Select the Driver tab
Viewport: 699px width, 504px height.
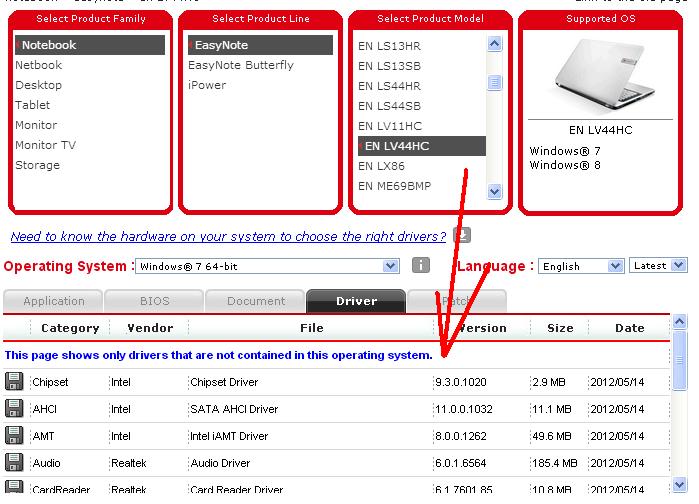pyautogui.click(x=356, y=301)
